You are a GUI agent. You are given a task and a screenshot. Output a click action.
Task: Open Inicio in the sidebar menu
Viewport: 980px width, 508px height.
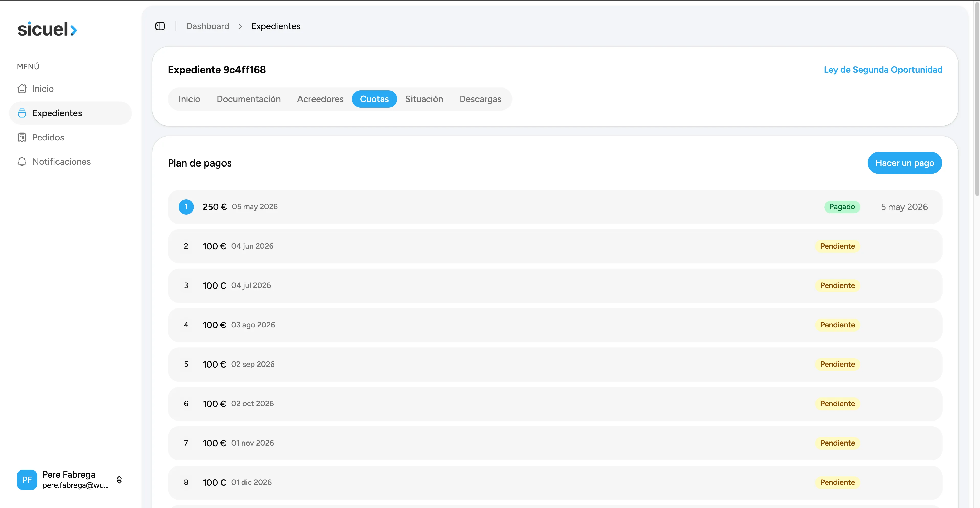70,89
